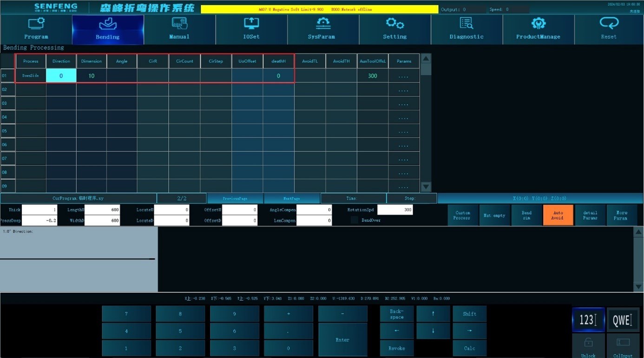Open the Program section
The width and height of the screenshot is (644, 358).
coord(36,29)
